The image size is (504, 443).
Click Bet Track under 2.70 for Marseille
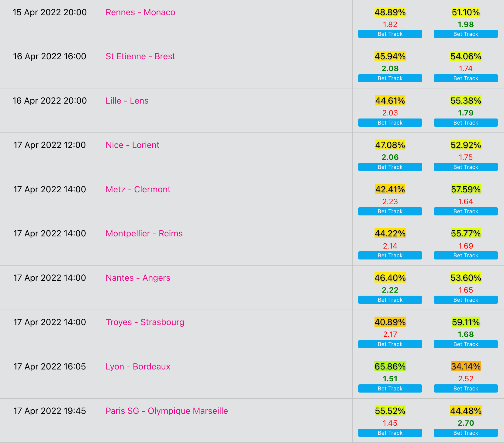[x=466, y=433]
